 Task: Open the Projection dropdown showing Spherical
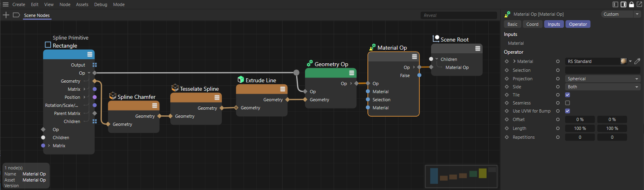[x=602, y=79]
